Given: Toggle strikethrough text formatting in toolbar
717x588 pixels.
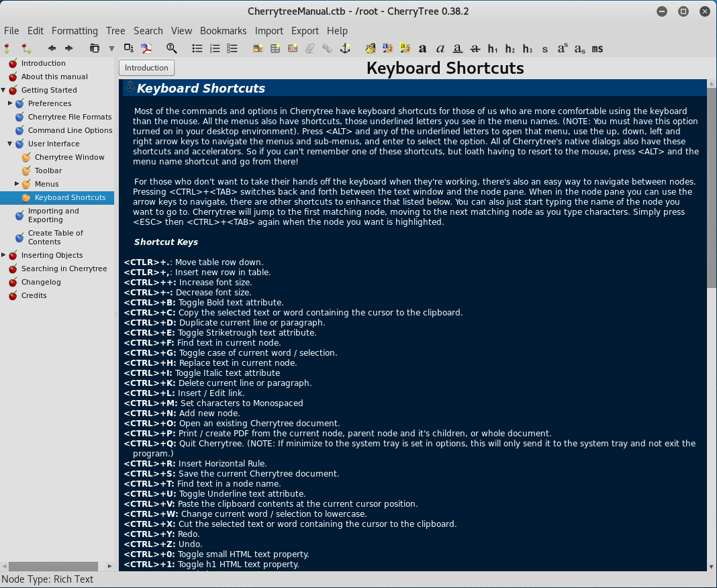Looking at the screenshot, I should (x=475, y=48).
